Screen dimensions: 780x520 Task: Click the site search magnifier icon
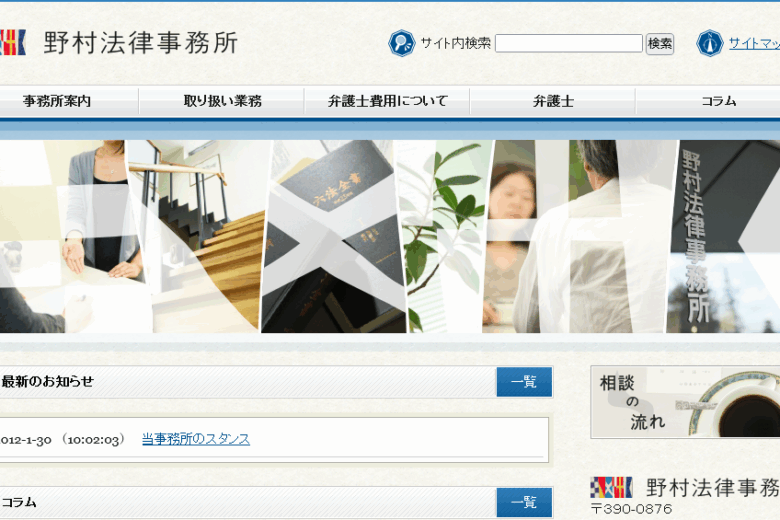(x=401, y=43)
